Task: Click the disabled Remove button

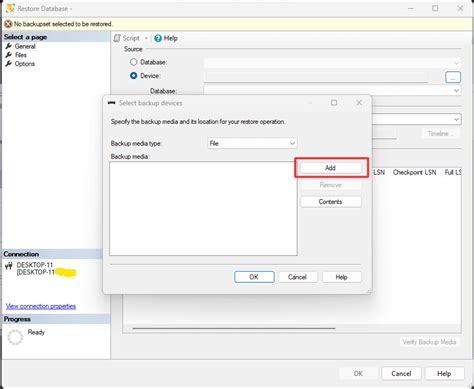Action: pyautogui.click(x=330, y=185)
